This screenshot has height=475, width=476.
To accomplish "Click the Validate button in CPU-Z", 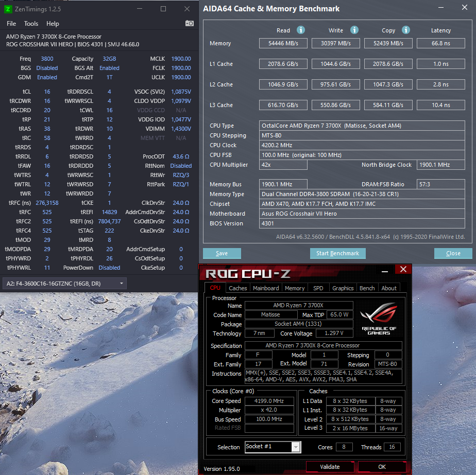I will pyautogui.click(x=330, y=467).
